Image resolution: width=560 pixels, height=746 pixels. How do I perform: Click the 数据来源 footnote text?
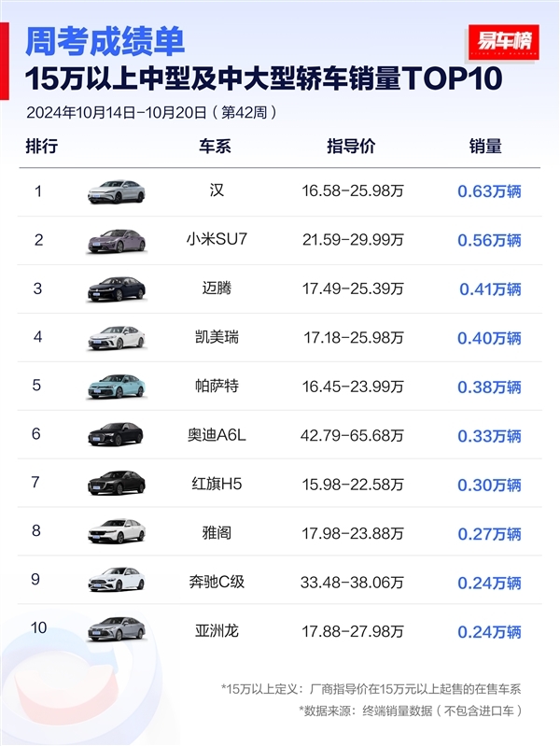pyautogui.click(x=410, y=711)
